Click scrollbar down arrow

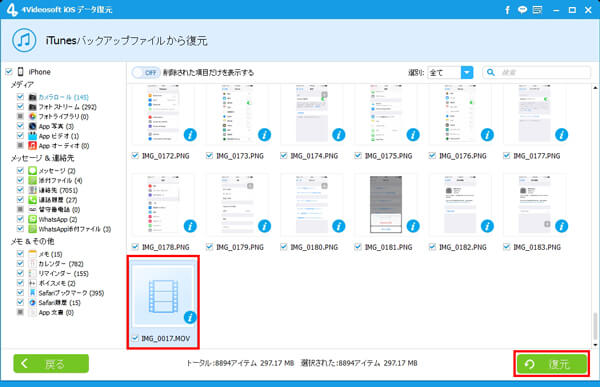(x=595, y=345)
